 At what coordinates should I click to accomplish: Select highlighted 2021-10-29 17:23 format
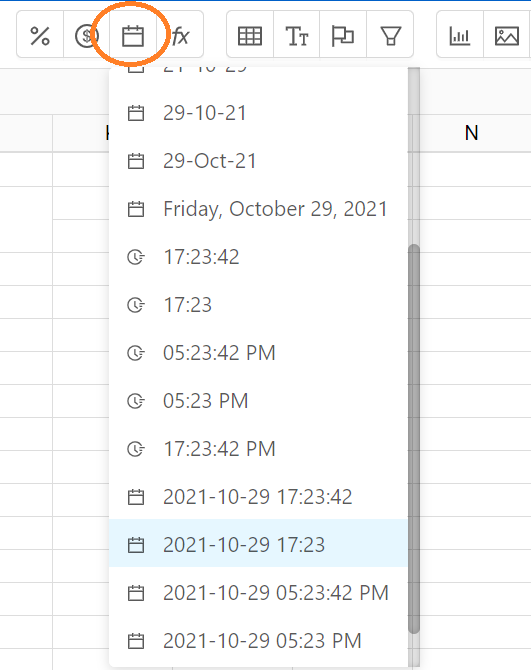(x=258, y=545)
